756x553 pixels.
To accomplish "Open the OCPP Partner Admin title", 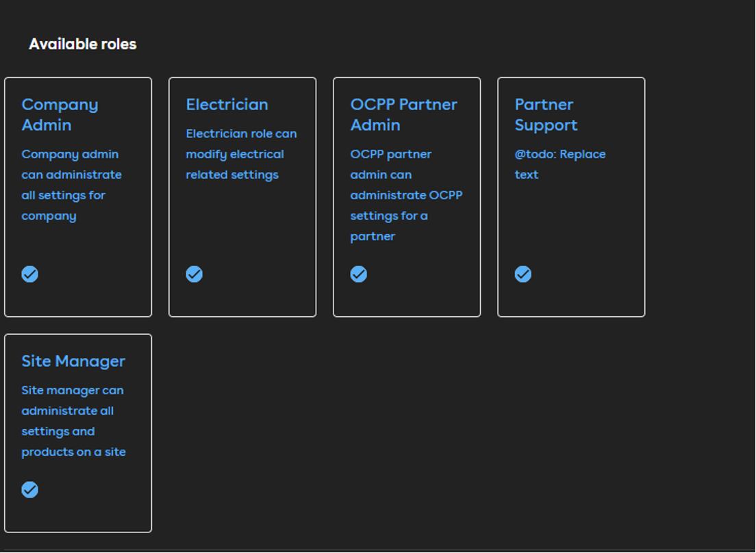I will click(x=403, y=114).
